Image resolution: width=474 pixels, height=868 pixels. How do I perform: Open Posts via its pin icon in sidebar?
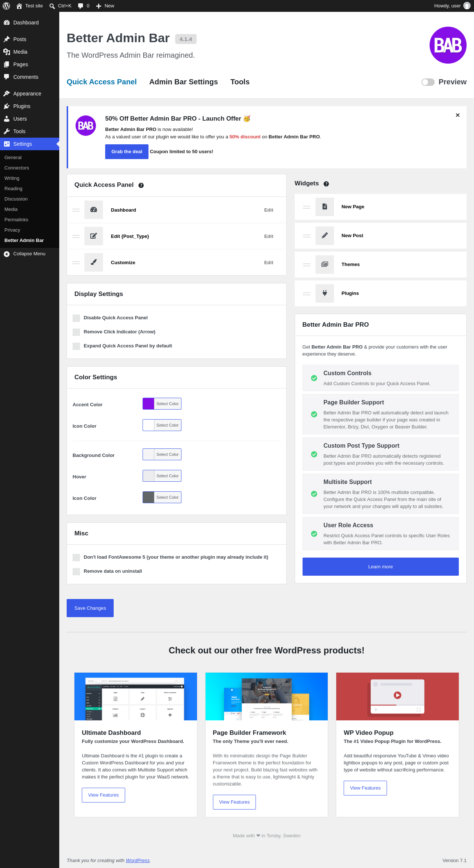point(7,39)
